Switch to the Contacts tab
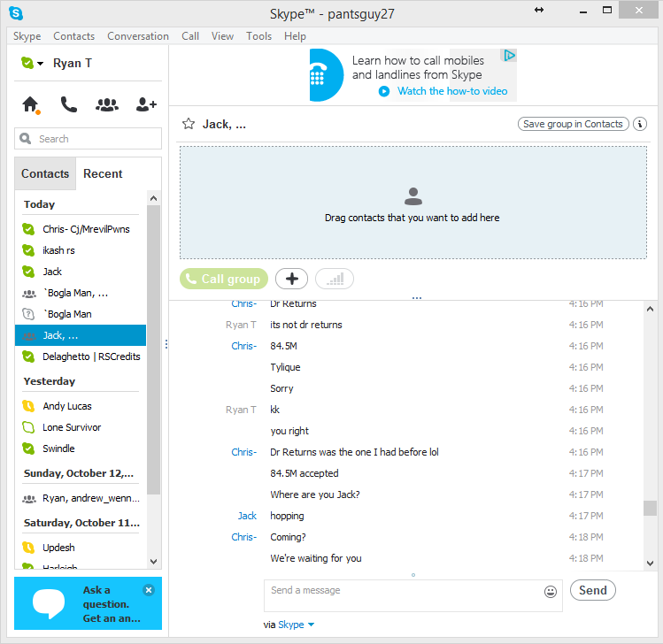This screenshot has width=663, height=644. [45, 173]
